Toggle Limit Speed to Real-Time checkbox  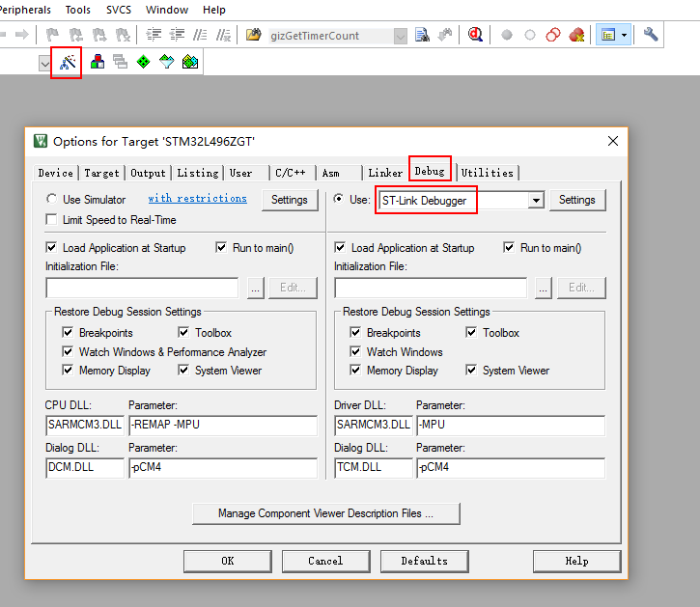tap(51, 220)
